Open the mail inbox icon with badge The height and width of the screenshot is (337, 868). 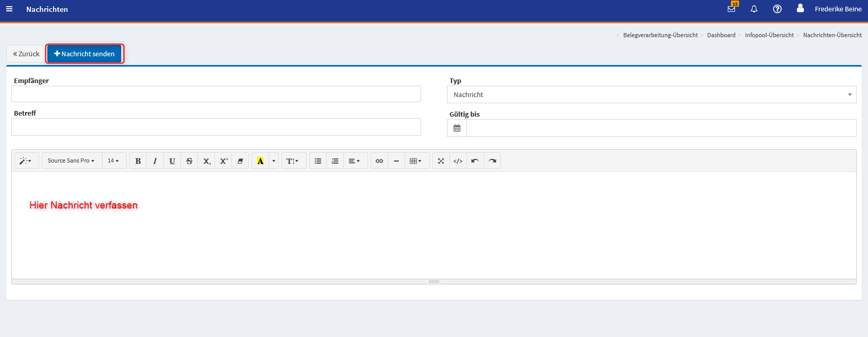[731, 9]
